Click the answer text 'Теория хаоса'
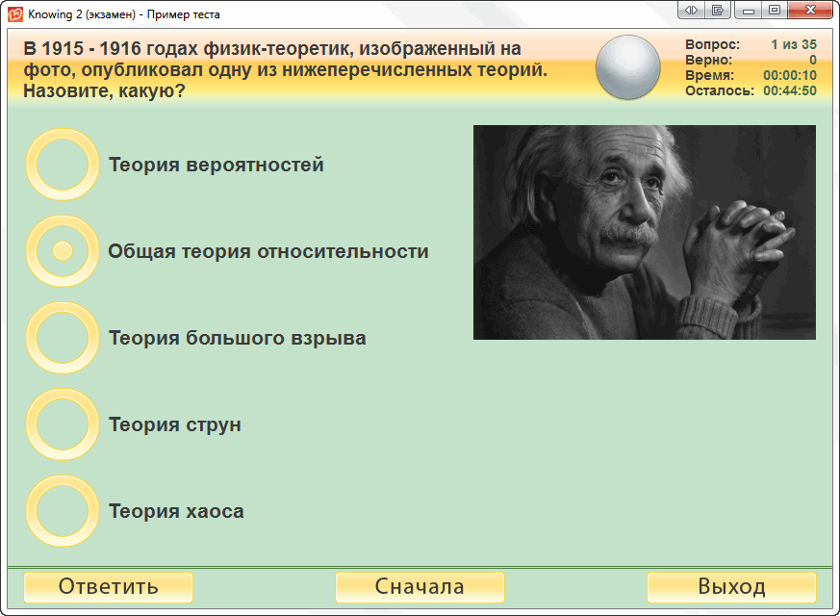Screen dimensions: 840x616 click(x=176, y=511)
